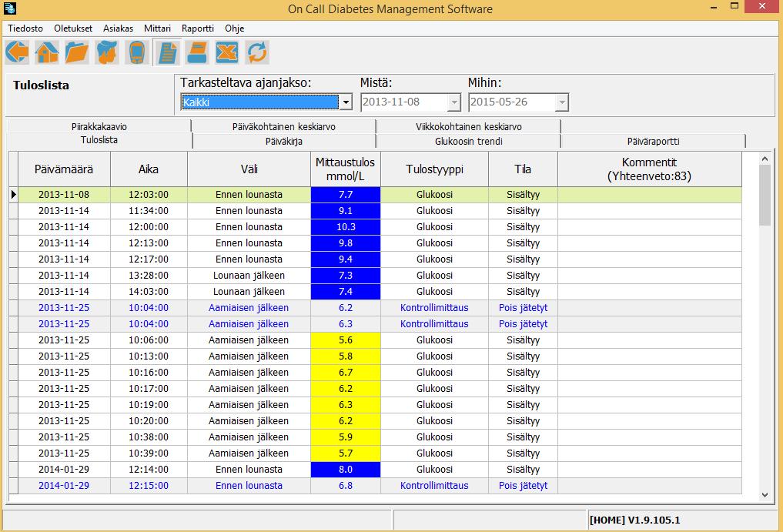Select the row selector of 2013-11-08 row

click(x=14, y=195)
